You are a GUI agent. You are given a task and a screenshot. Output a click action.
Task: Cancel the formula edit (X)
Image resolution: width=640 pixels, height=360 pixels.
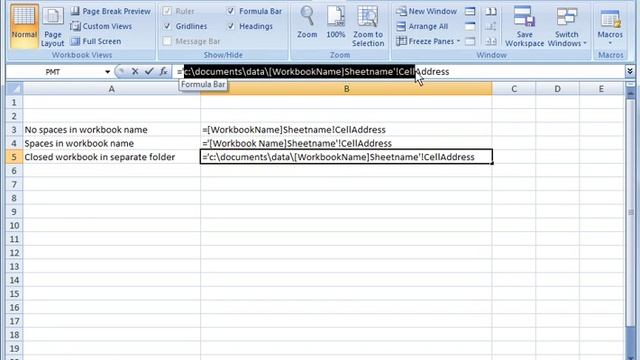point(135,72)
